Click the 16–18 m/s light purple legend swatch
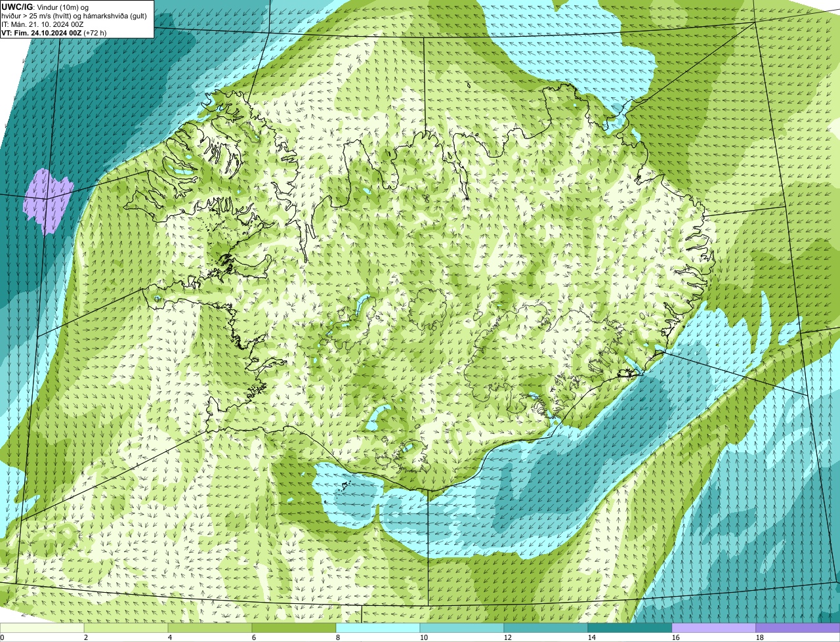This screenshot has height=642, width=840. click(x=714, y=628)
